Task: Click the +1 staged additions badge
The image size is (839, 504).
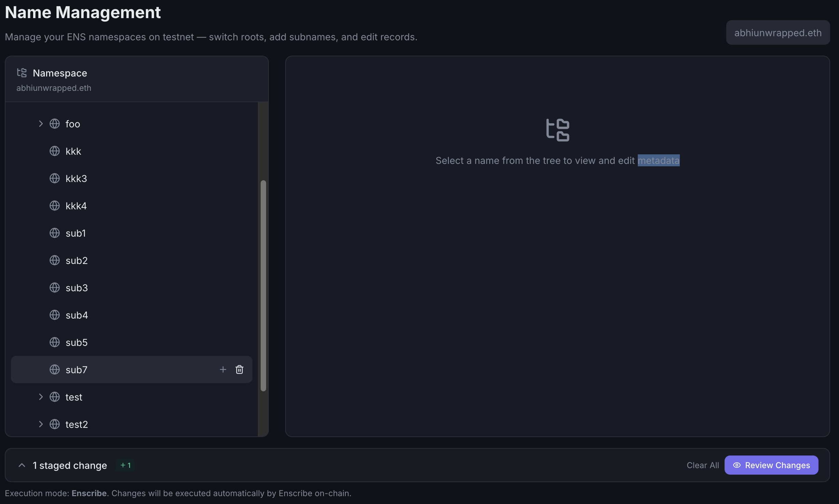Action: pyautogui.click(x=125, y=465)
